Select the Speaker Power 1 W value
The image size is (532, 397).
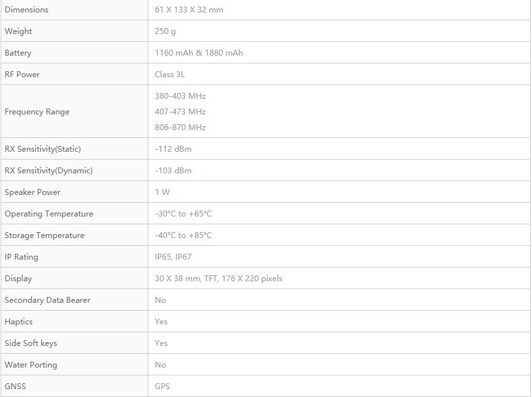(162, 192)
